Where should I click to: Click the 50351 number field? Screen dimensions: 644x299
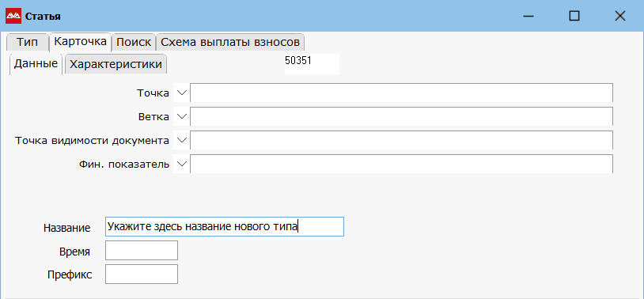[x=313, y=64]
